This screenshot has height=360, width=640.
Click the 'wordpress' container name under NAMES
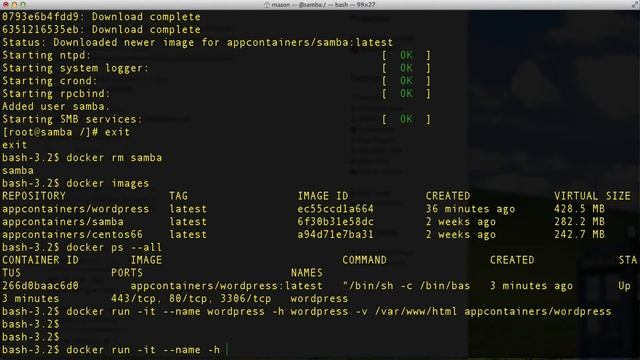point(319,299)
